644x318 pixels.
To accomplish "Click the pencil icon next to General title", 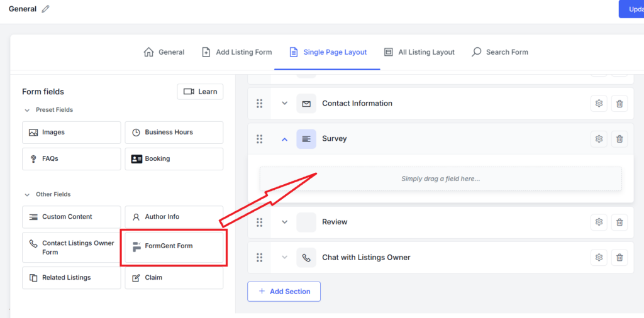I will click(x=45, y=9).
